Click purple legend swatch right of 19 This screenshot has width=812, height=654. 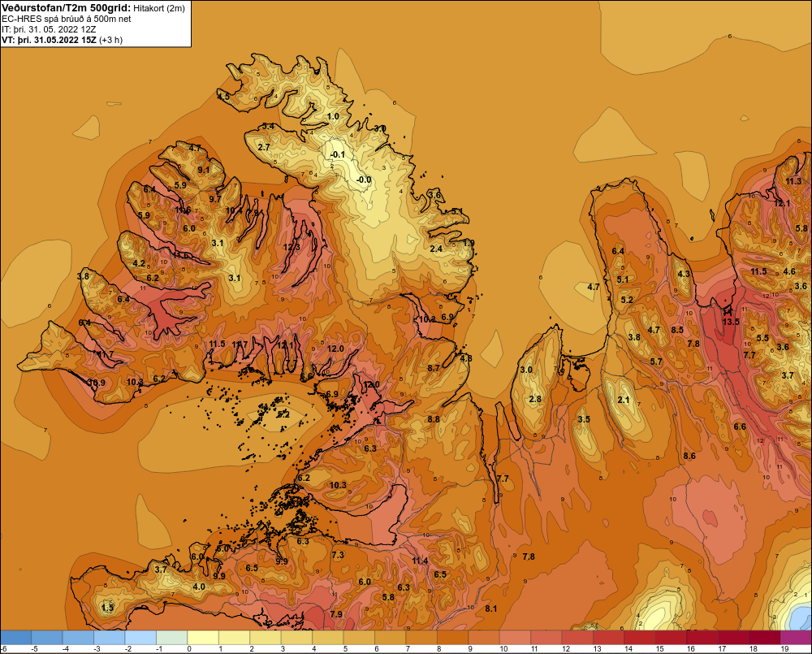[x=796, y=638]
